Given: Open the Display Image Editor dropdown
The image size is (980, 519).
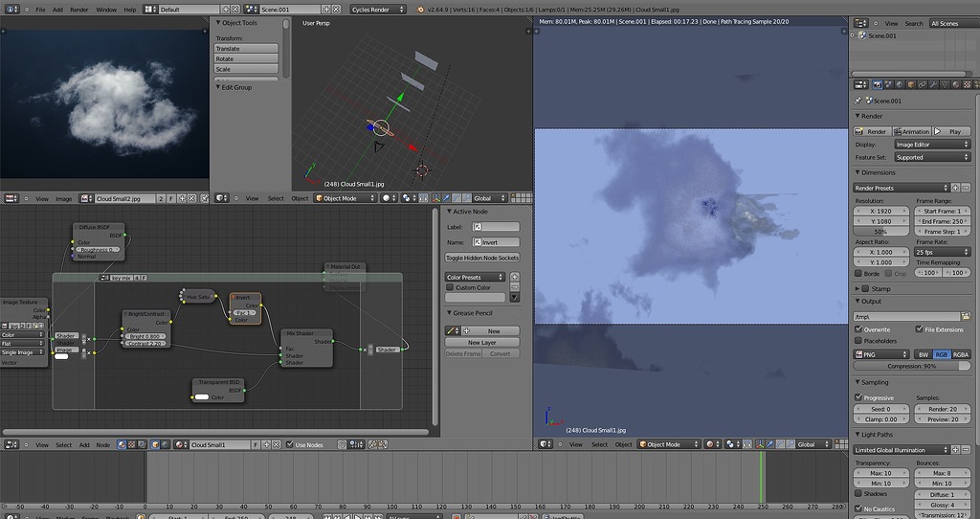Looking at the screenshot, I should click(x=931, y=145).
